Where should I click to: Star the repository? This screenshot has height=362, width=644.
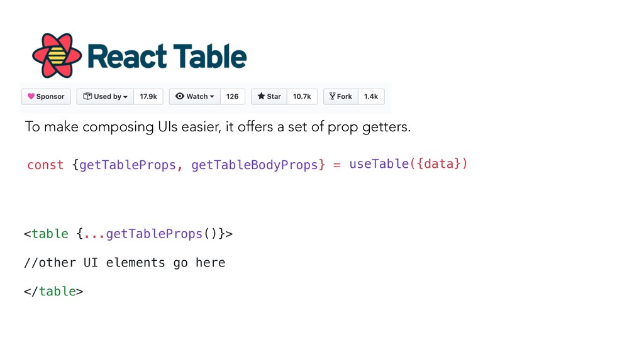pyautogui.click(x=269, y=96)
